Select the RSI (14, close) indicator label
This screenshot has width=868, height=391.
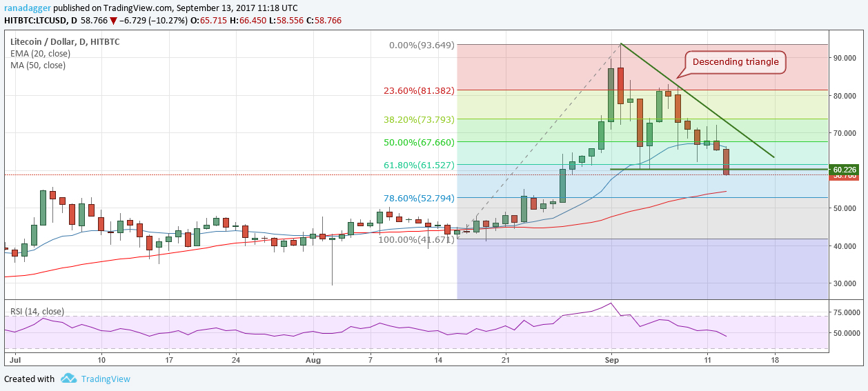(x=39, y=311)
